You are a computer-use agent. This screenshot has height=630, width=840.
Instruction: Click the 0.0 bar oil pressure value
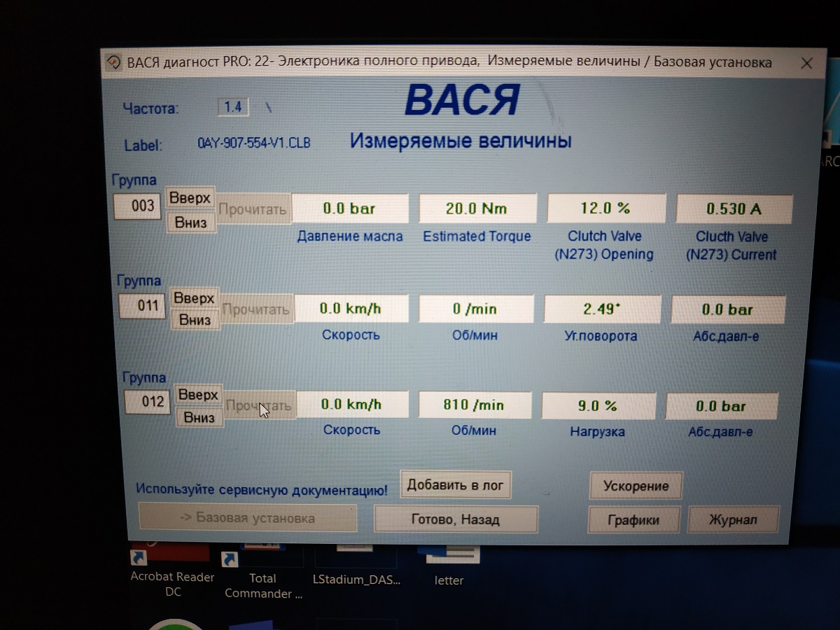(x=349, y=209)
